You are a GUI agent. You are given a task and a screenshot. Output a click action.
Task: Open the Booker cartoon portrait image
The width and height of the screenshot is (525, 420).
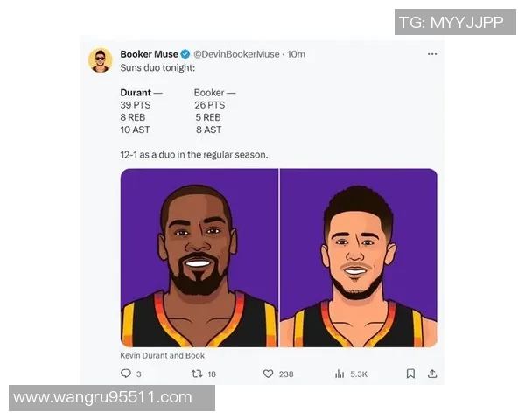click(359, 258)
